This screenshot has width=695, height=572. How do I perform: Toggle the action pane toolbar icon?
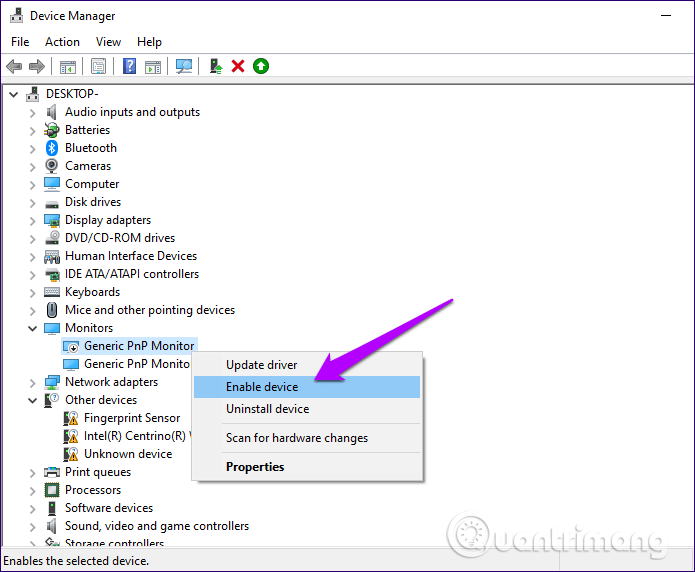point(153,67)
